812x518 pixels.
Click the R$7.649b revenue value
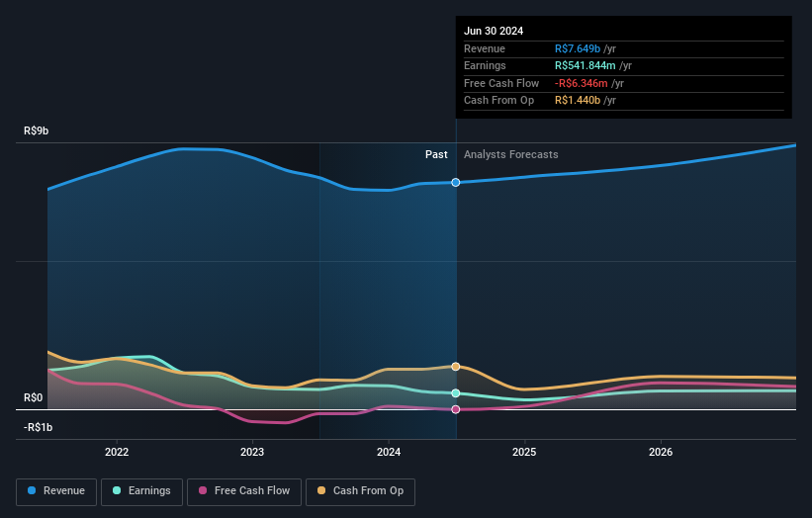pos(578,48)
